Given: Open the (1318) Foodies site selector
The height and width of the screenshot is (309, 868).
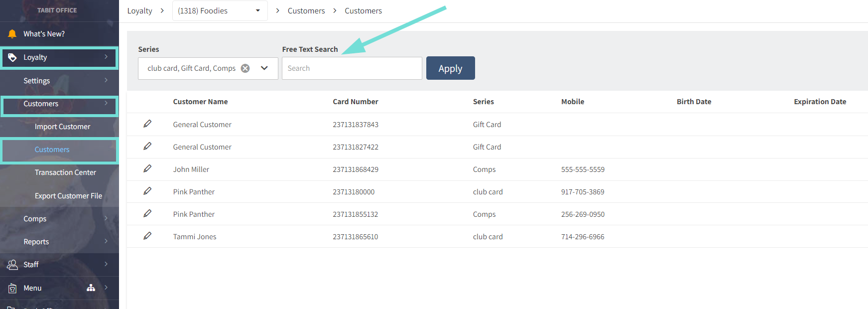Looking at the screenshot, I should click(x=220, y=11).
